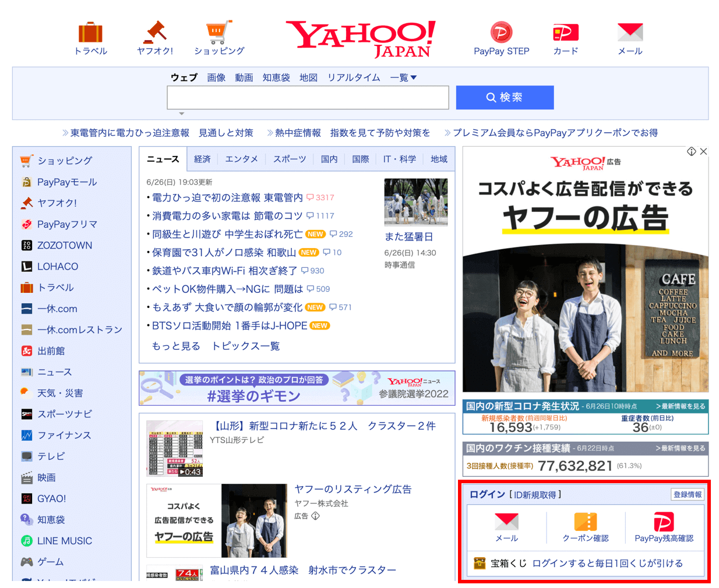Image resolution: width=719 pixels, height=588 pixels.
Task: Open 天気・災害 in the left sidebar
Action: [x=60, y=394]
